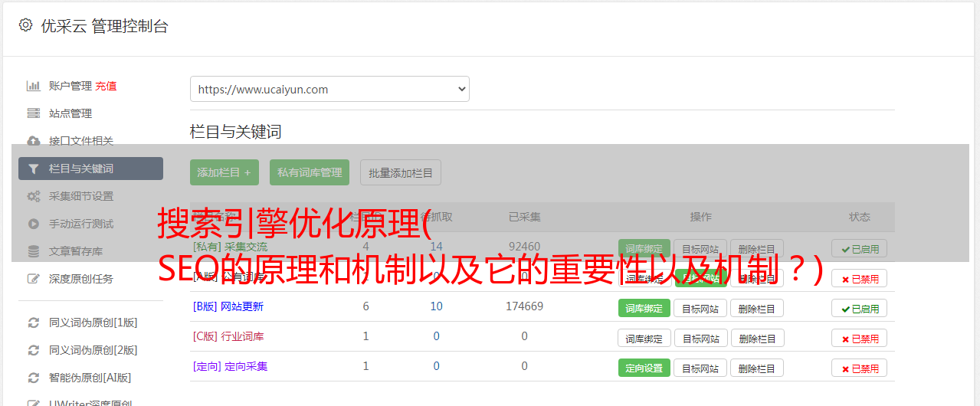Click the 栏目与关键词 page heading
980x406 pixels.
click(x=236, y=132)
